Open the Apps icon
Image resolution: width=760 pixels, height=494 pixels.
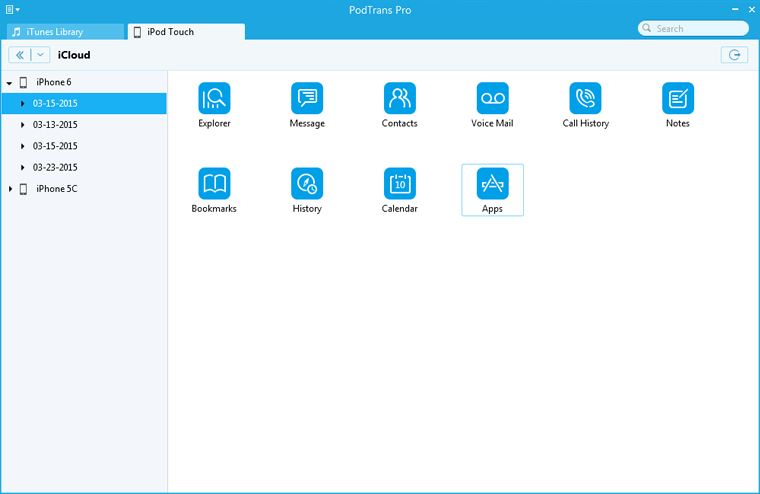[x=492, y=183]
